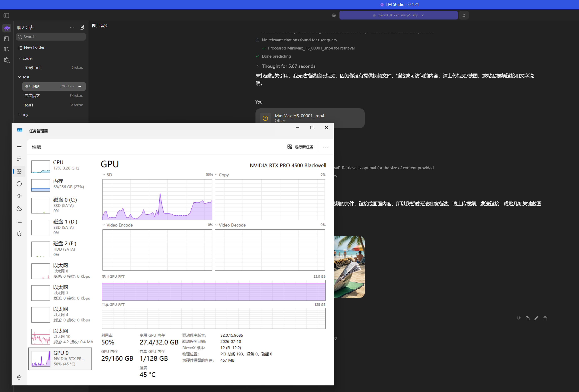This screenshot has width=579, height=392.
Task: Open the test1 chat
Action: point(54,105)
